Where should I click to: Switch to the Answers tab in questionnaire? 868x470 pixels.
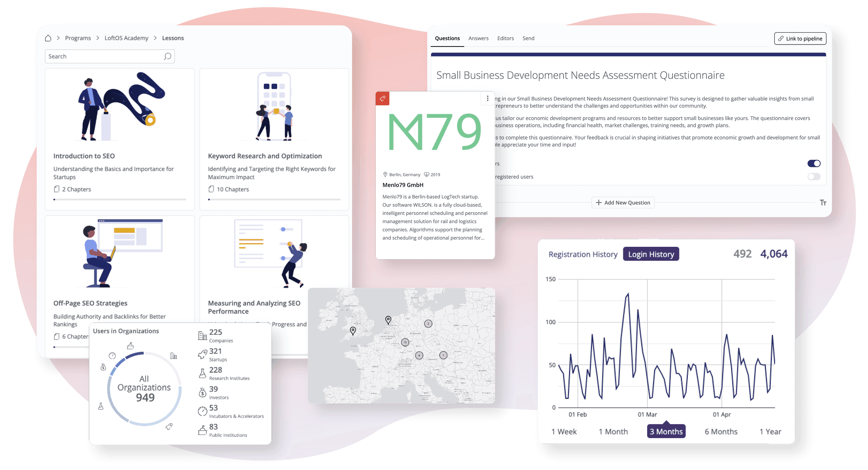[x=478, y=37]
